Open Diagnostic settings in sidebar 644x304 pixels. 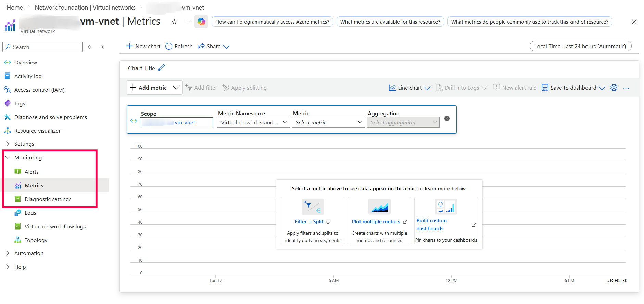point(48,199)
